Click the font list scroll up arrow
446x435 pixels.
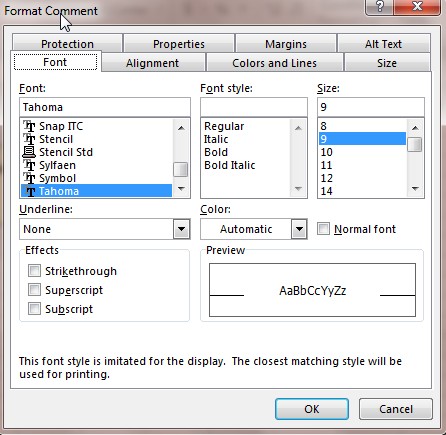point(181,127)
